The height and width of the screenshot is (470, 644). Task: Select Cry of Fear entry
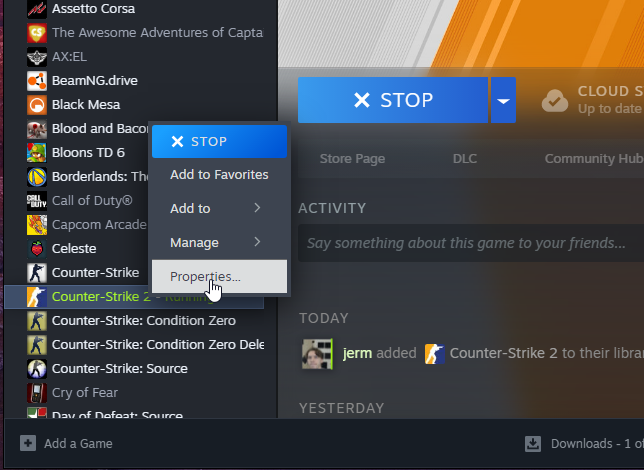click(x=85, y=393)
